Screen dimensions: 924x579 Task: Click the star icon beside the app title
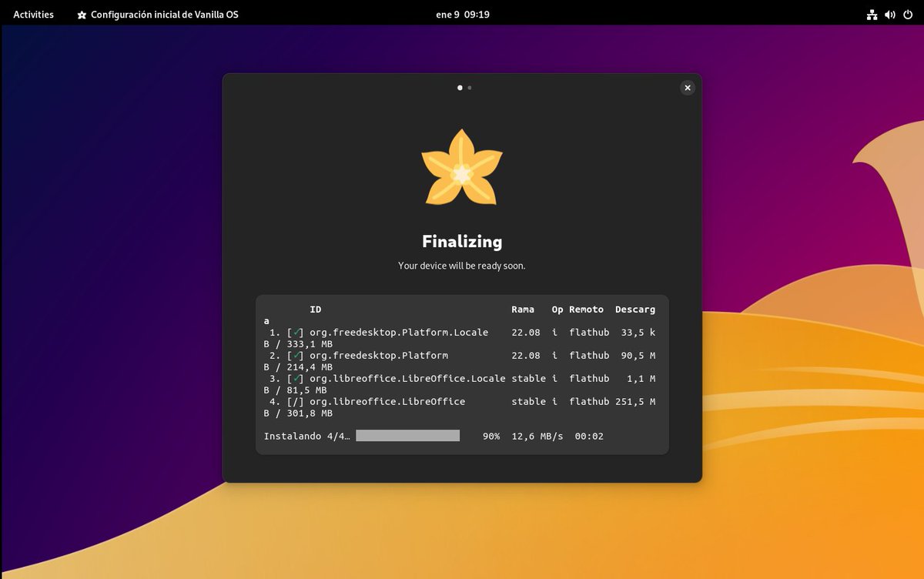pyautogui.click(x=82, y=15)
